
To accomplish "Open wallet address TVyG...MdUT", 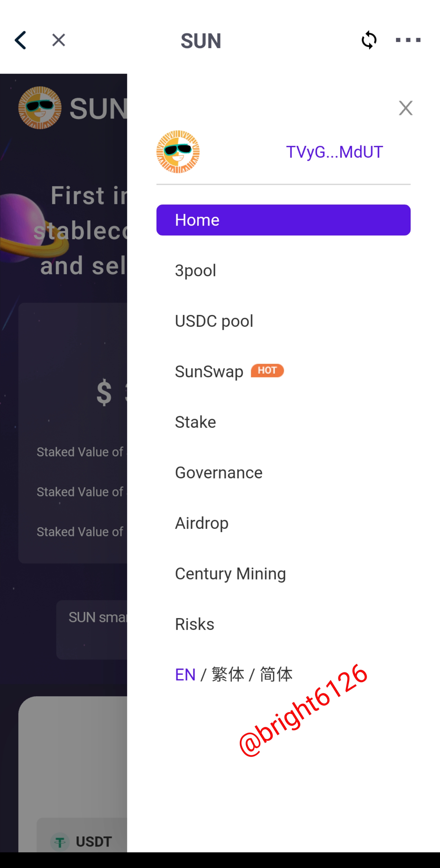I will [x=334, y=152].
